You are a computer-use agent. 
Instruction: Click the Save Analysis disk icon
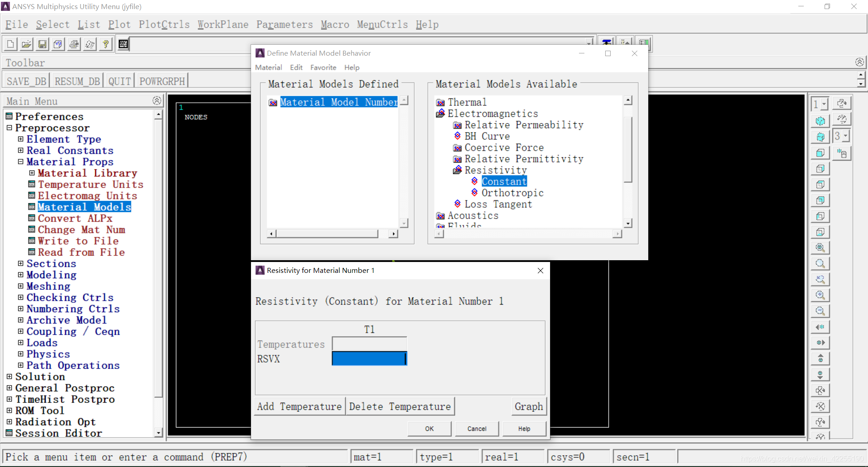[x=42, y=44]
